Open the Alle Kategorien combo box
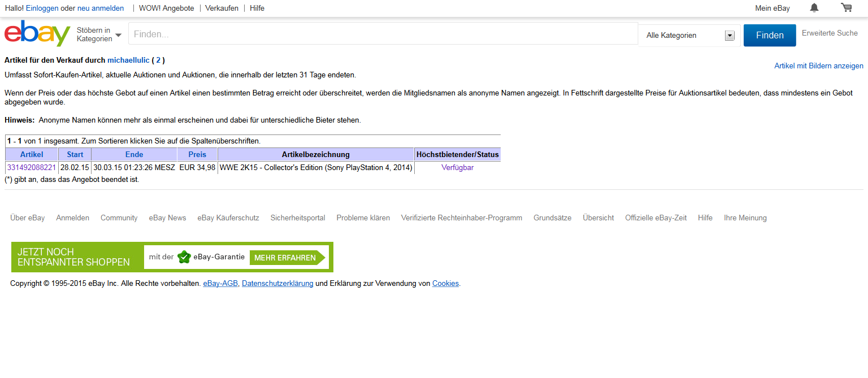 pos(689,36)
